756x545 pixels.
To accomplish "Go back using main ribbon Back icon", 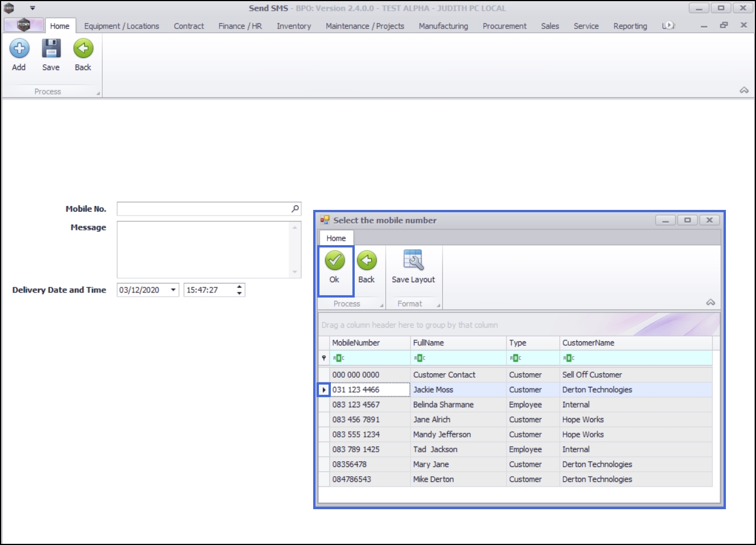I will tap(83, 49).
